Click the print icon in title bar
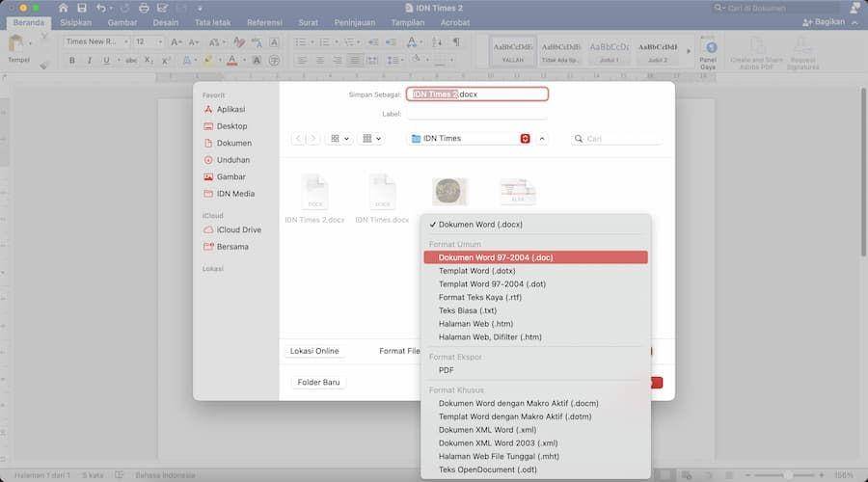 coord(144,8)
